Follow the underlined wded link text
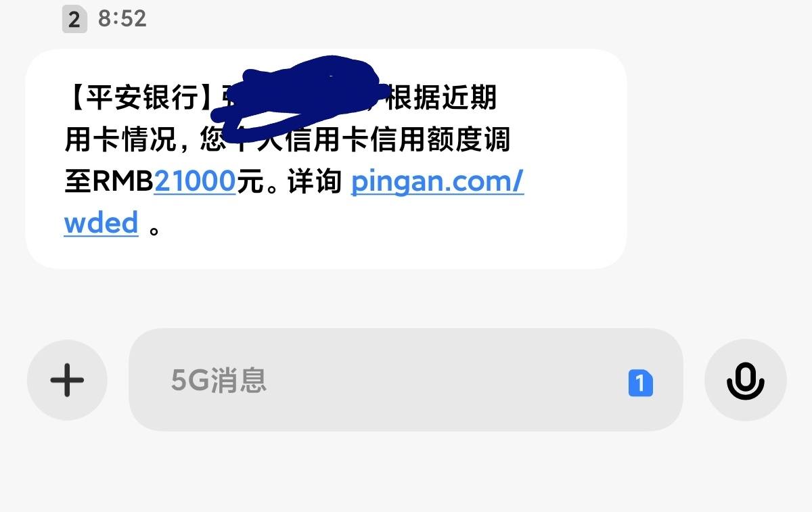This screenshot has width=812, height=512. (x=101, y=223)
